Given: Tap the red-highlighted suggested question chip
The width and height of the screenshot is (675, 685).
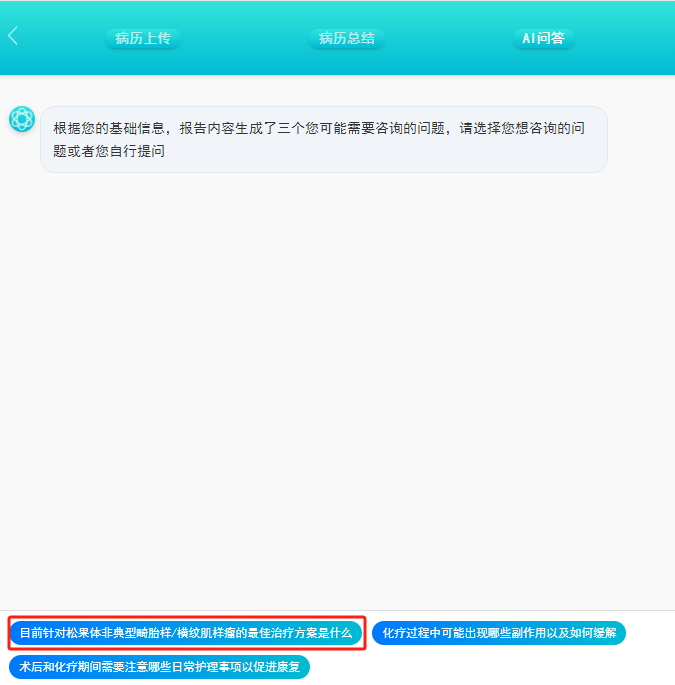Looking at the screenshot, I should (186, 633).
